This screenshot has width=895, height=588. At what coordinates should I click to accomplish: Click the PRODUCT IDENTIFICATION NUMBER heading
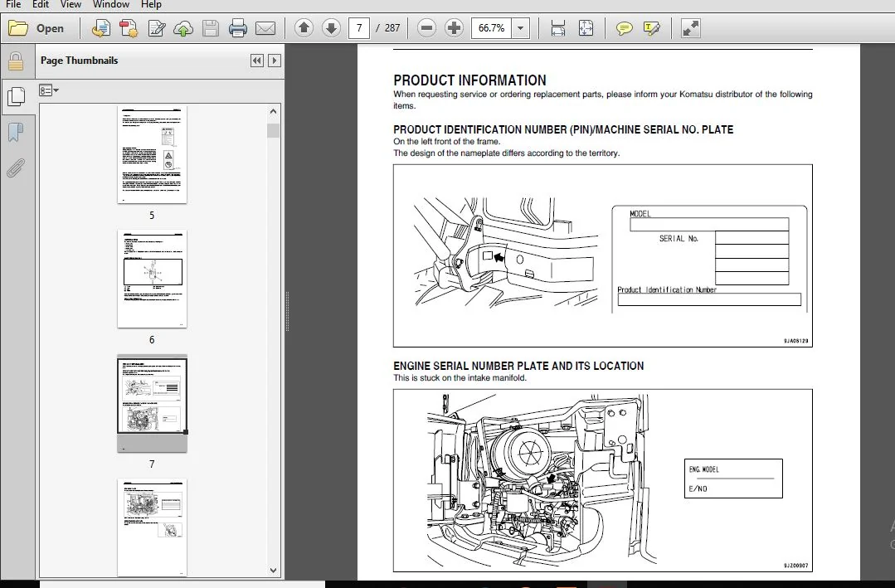point(563,129)
